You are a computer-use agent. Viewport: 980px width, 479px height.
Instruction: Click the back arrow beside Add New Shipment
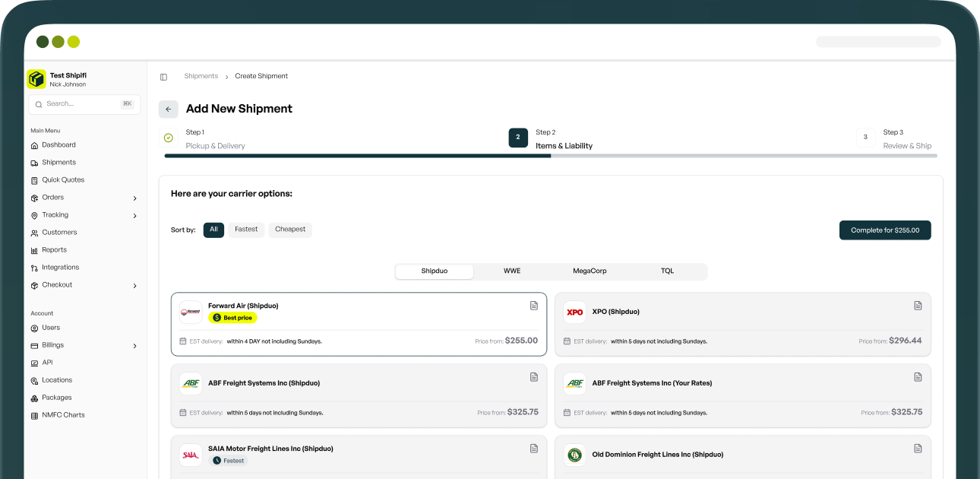pyautogui.click(x=169, y=109)
